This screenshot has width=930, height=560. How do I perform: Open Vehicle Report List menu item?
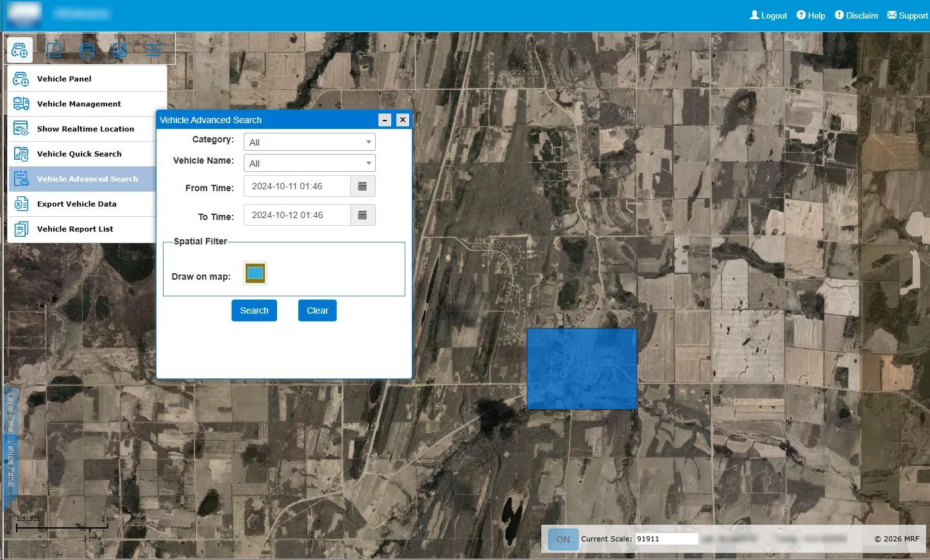[82, 229]
